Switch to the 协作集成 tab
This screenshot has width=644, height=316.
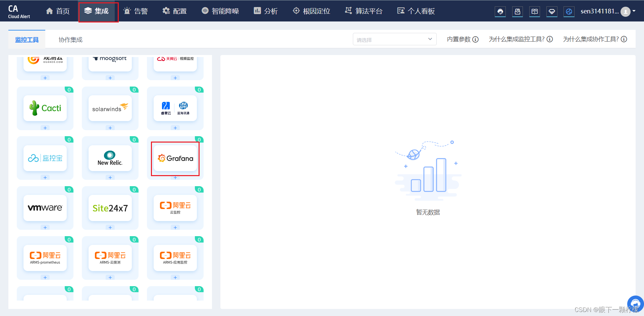pyautogui.click(x=70, y=40)
